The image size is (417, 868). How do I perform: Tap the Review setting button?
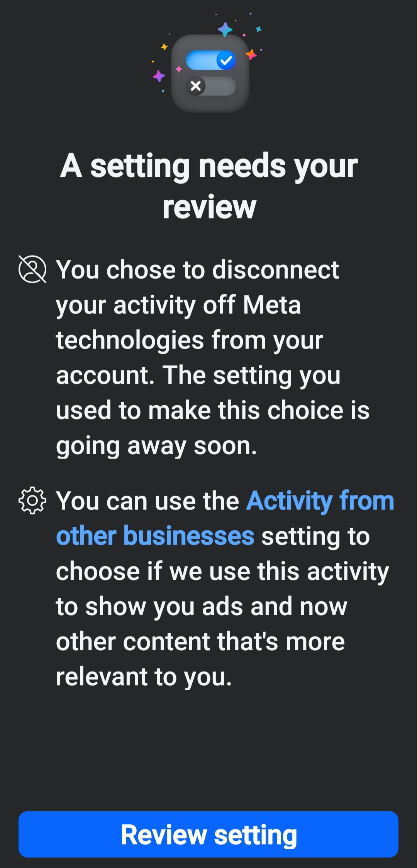point(208,834)
